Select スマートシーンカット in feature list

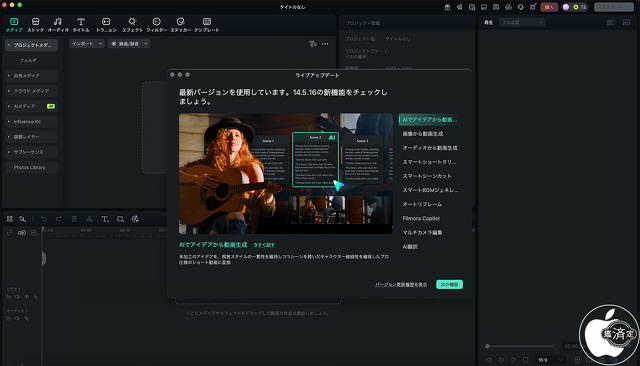point(427,176)
